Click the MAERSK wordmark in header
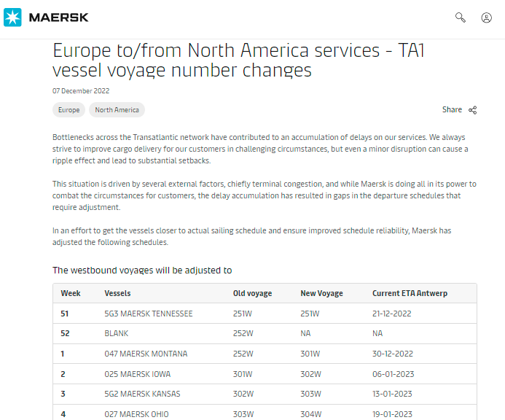The image size is (505, 420). [59, 17]
